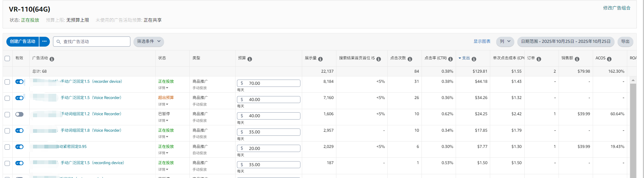The height and width of the screenshot is (178, 644).
Task: Enable the paused 手动词组固定1.2 campaign toggle
Action: coord(19,114)
